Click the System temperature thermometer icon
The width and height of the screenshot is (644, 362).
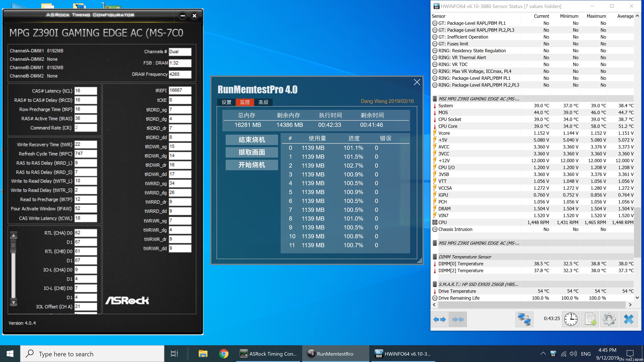coord(435,106)
